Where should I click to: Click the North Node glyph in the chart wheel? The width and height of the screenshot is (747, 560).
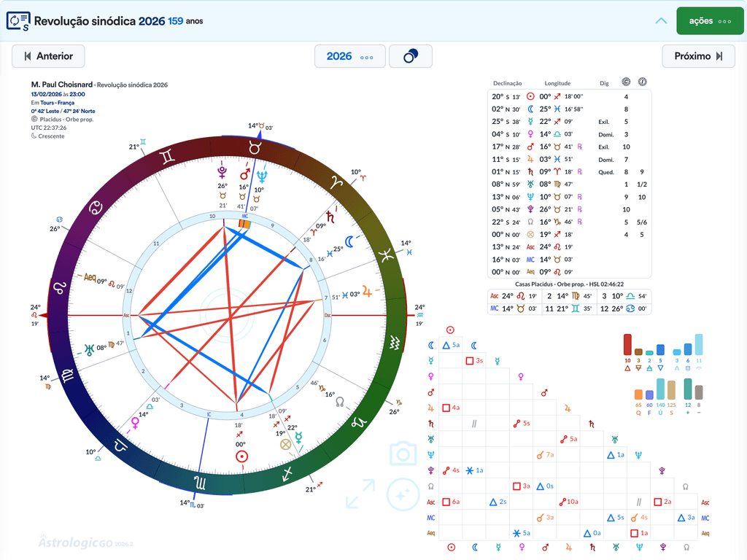click(340, 402)
